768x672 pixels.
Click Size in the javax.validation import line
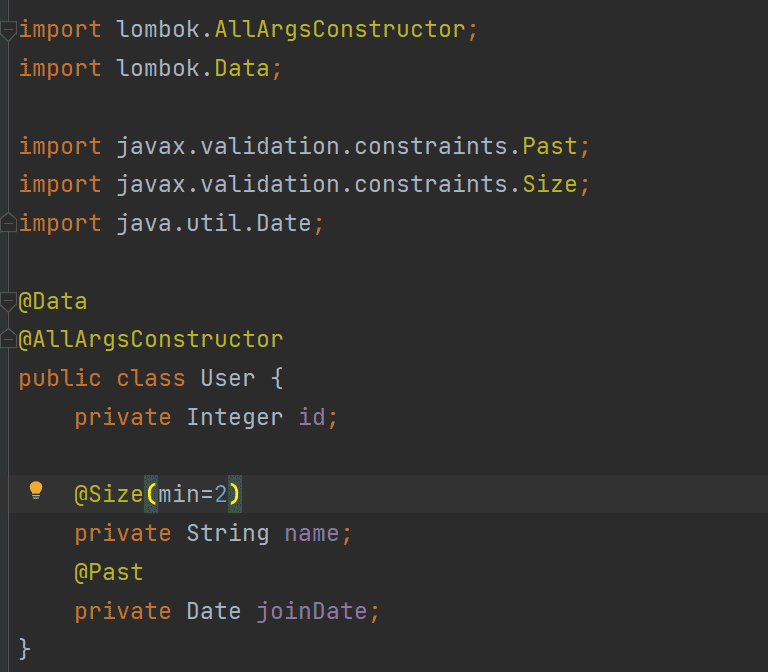549,184
